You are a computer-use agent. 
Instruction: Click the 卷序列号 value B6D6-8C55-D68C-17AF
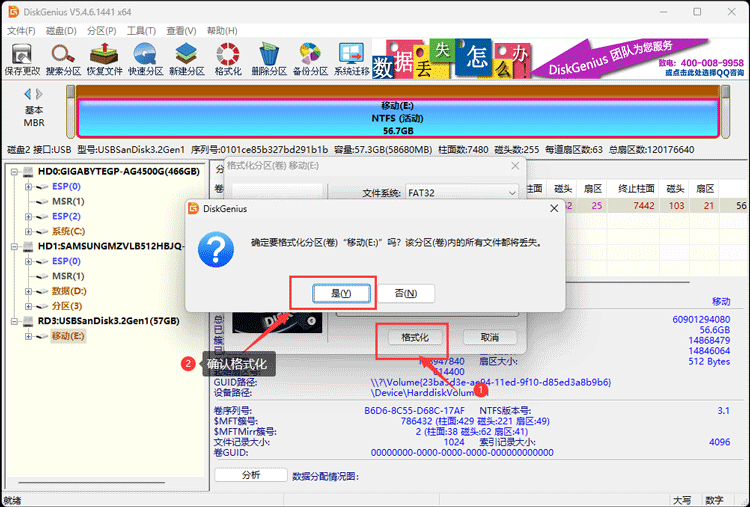coord(414,410)
